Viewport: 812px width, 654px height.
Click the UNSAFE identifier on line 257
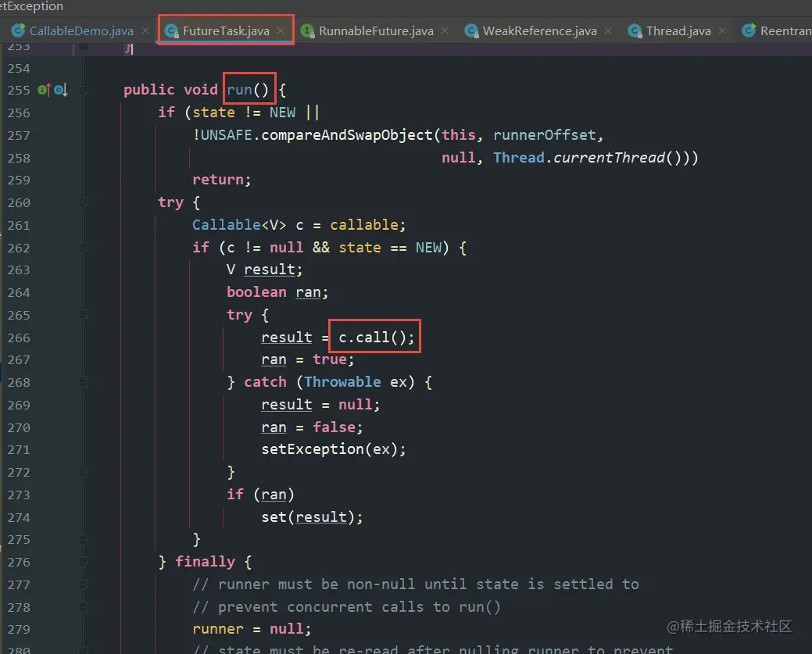227,135
